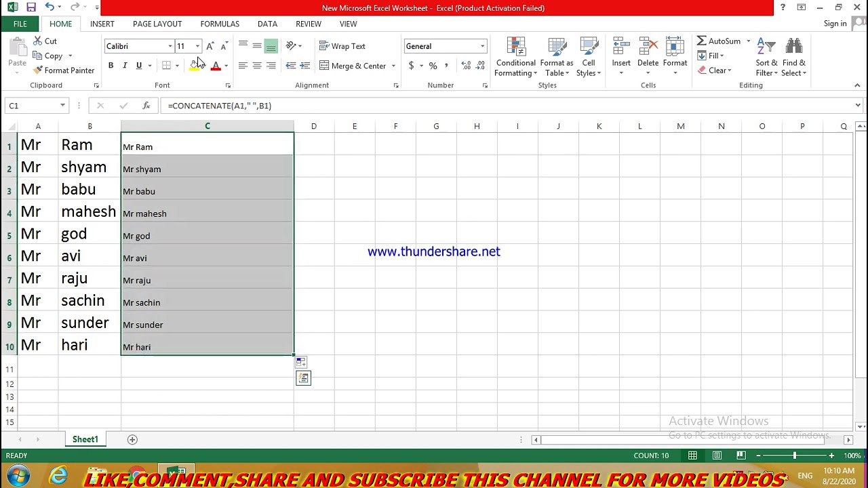Open Find & Select binoculars menu
This screenshot has height=488, width=868.
[793, 57]
